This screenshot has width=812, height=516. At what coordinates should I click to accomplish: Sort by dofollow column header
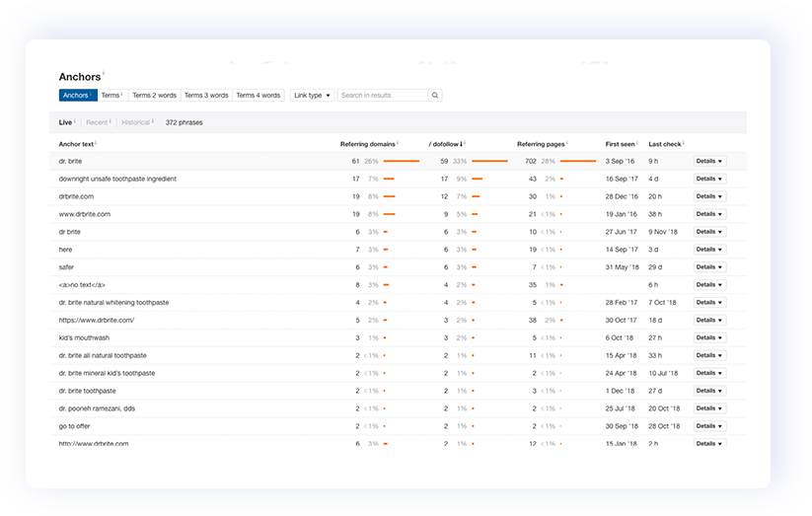click(x=446, y=144)
